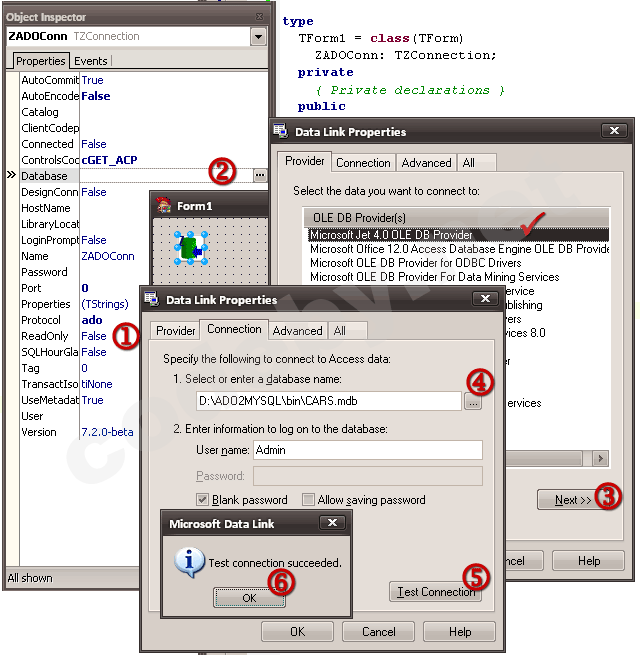The height and width of the screenshot is (655, 640).
Task: Select the HostName property row
Action: click(x=86, y=208)
